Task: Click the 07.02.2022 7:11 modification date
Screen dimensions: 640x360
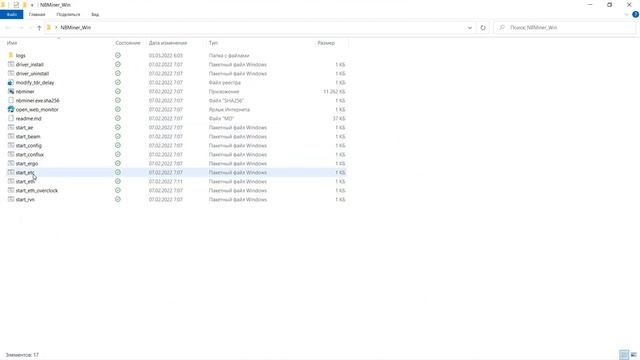Action: [x=166, y=181]
